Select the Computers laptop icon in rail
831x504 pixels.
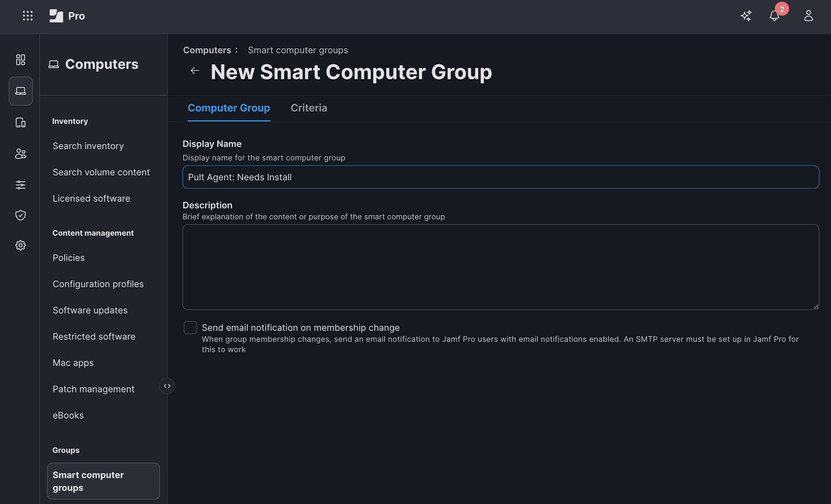pyautogui.click(x=21, y=91)
